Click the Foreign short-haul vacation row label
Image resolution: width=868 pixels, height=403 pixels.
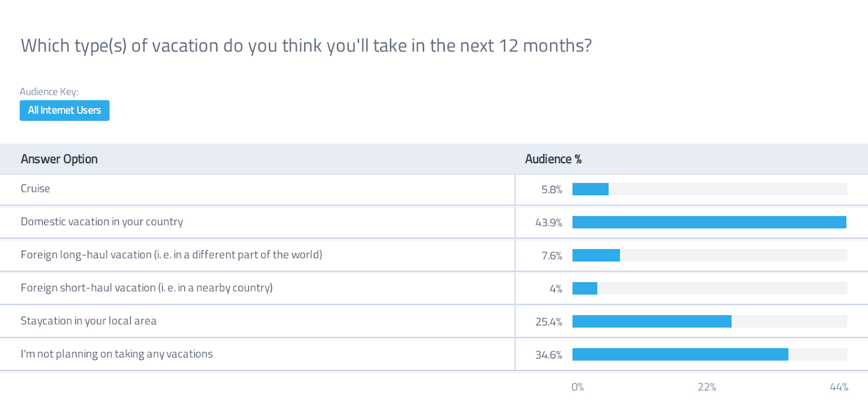tap(146, 288)
